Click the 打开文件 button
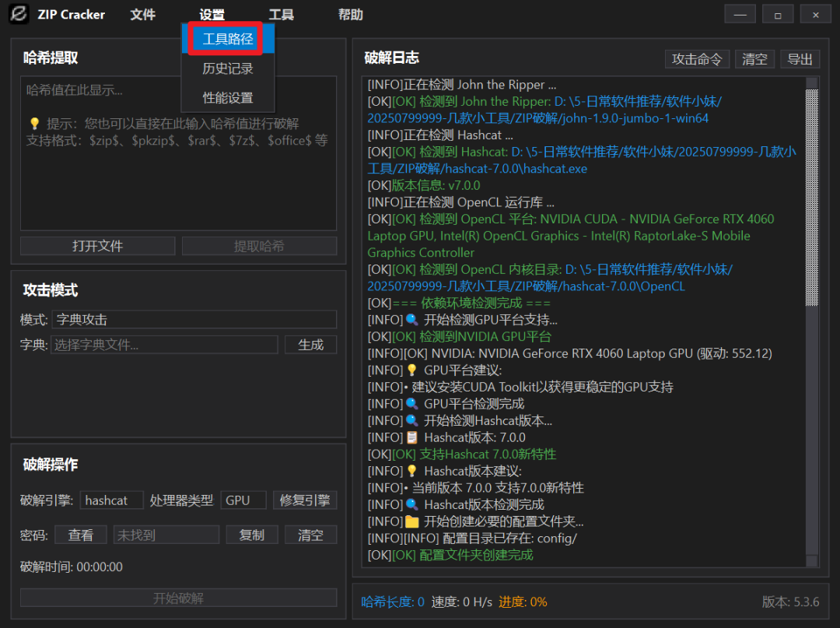840x628 pixels. [x=97, y=245]
